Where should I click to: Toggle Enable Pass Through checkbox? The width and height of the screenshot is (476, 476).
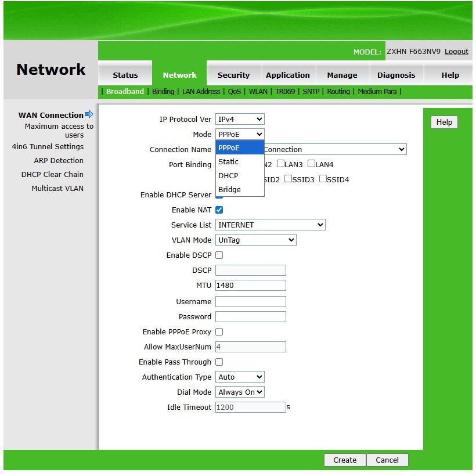tap(219, 362)
